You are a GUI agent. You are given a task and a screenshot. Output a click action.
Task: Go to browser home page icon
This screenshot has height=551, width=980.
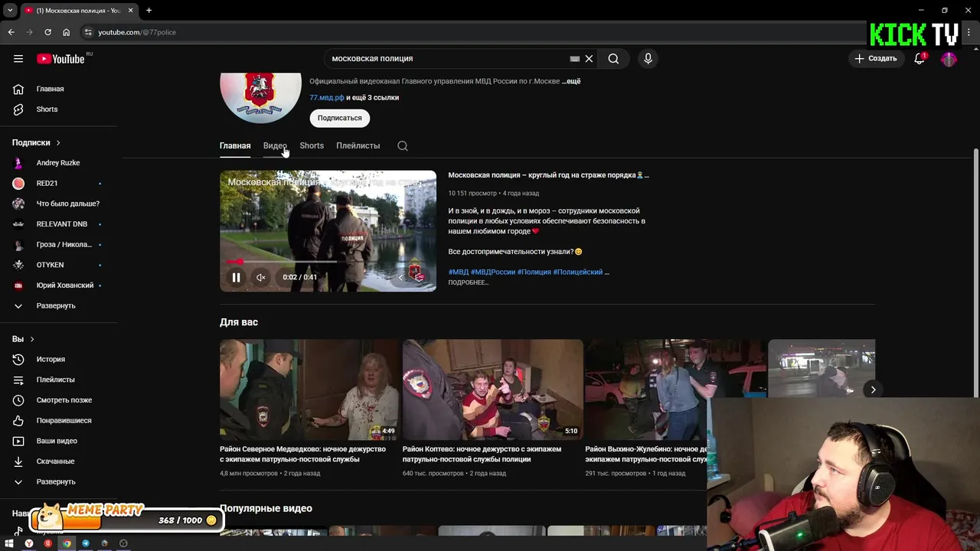[x=66, y=32]
